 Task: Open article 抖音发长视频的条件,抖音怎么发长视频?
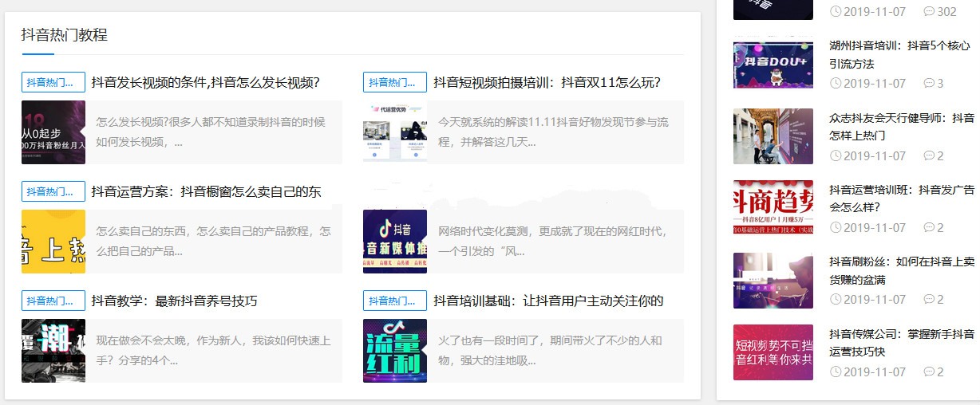pos(206,82)
